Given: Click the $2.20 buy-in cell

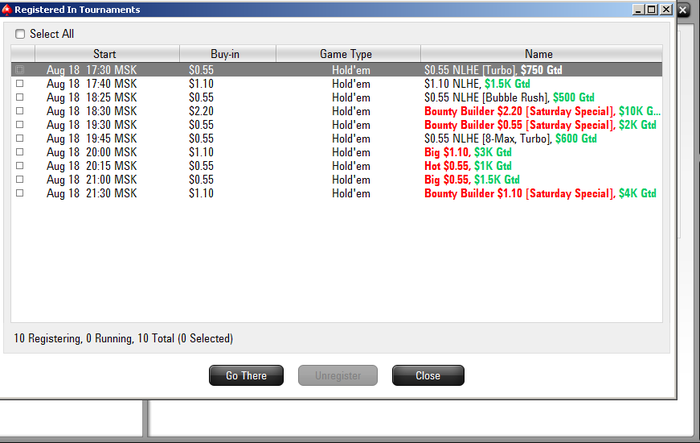Looking at the screenshot, I should coord(201,111).
